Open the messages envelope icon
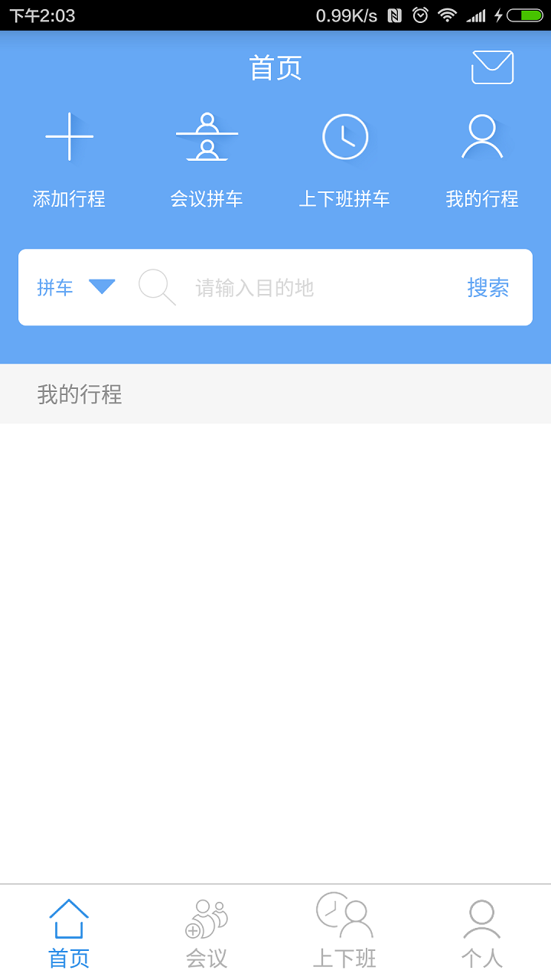Screen dimensions: 551x980 point(492,67)
